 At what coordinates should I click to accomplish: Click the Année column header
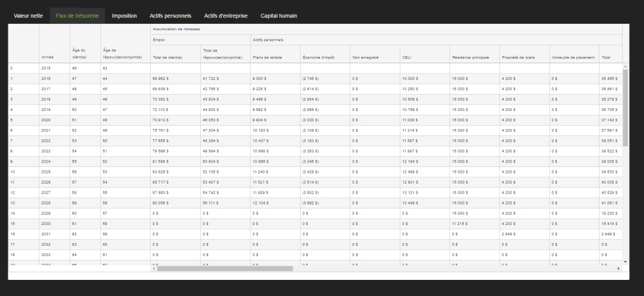55,43
